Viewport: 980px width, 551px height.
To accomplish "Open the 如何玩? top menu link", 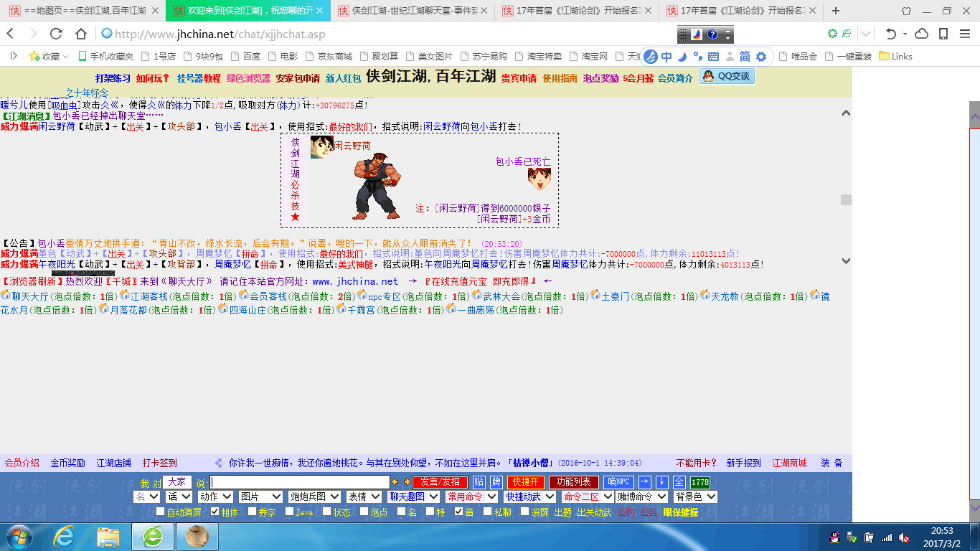I will point(153,78).
